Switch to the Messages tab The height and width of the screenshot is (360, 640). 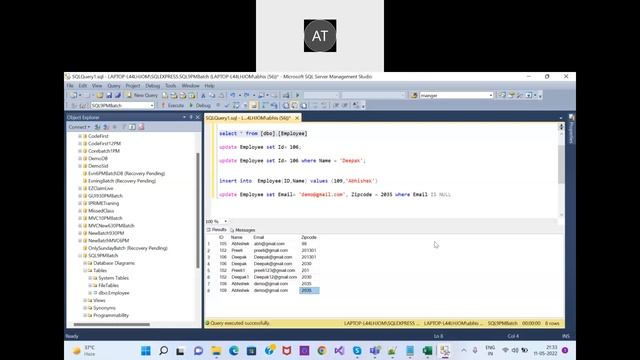[x=243, y=230]
